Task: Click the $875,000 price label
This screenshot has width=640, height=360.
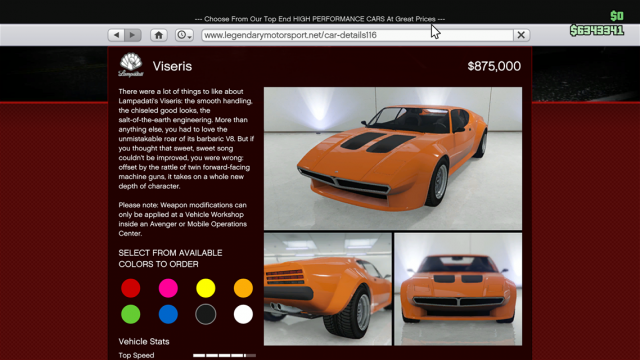Action: [x=494, y=66]
